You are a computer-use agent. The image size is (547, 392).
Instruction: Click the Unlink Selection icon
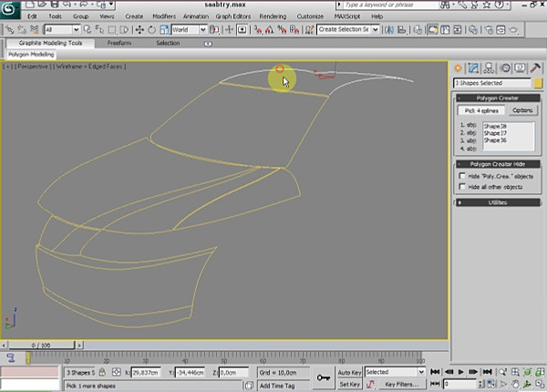click(22, 30)
